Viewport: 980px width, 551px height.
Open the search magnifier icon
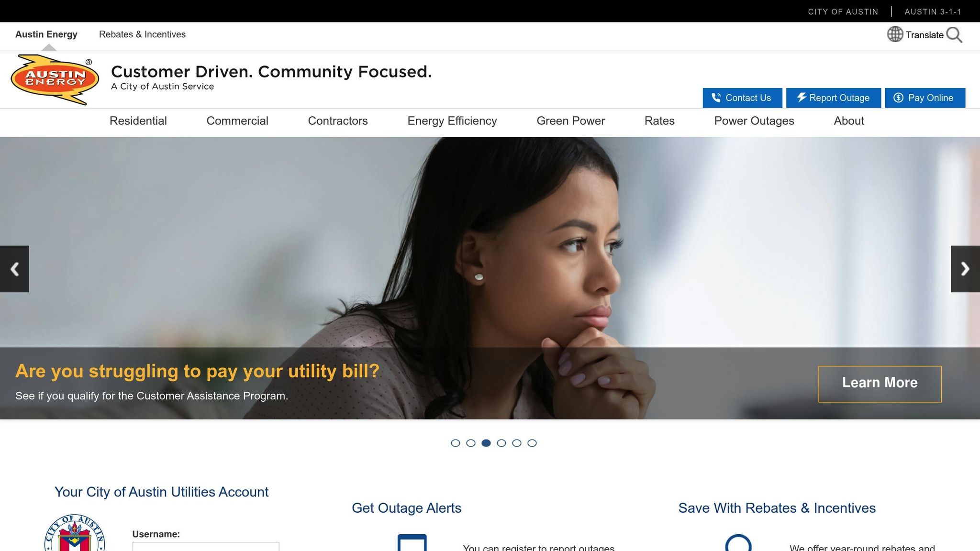954,35
